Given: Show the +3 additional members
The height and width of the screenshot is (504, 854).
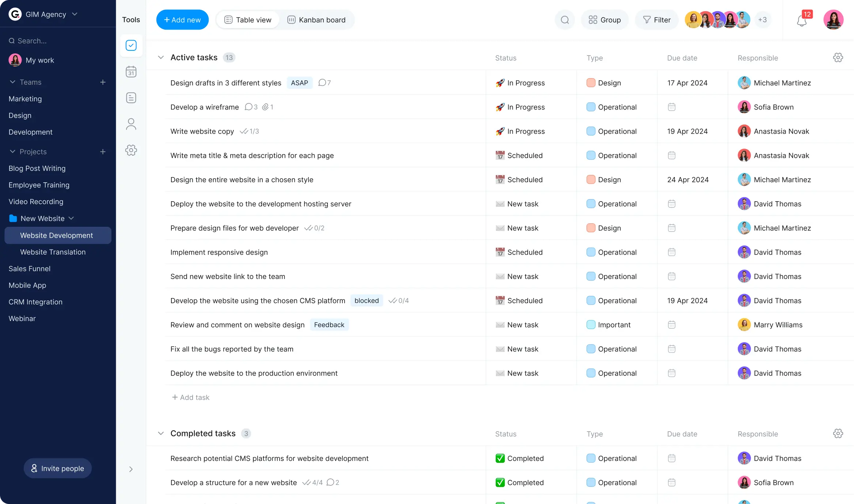Looking at the screenshot, I should 762,20.
